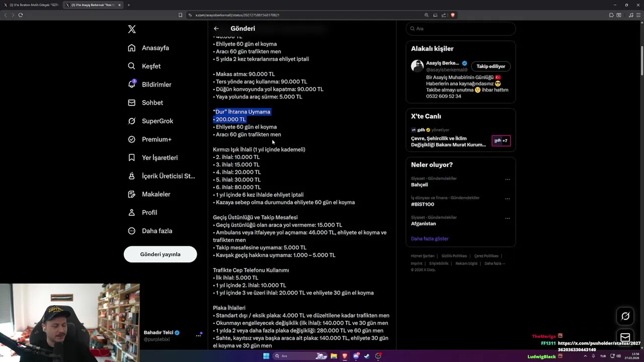Open OBS Studio taskbar icon

(x=378, y=356)
